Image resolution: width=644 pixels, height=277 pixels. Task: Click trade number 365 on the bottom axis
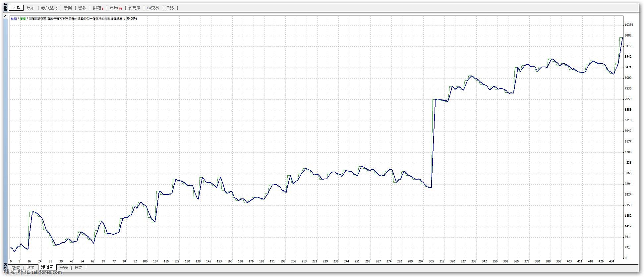516,261
